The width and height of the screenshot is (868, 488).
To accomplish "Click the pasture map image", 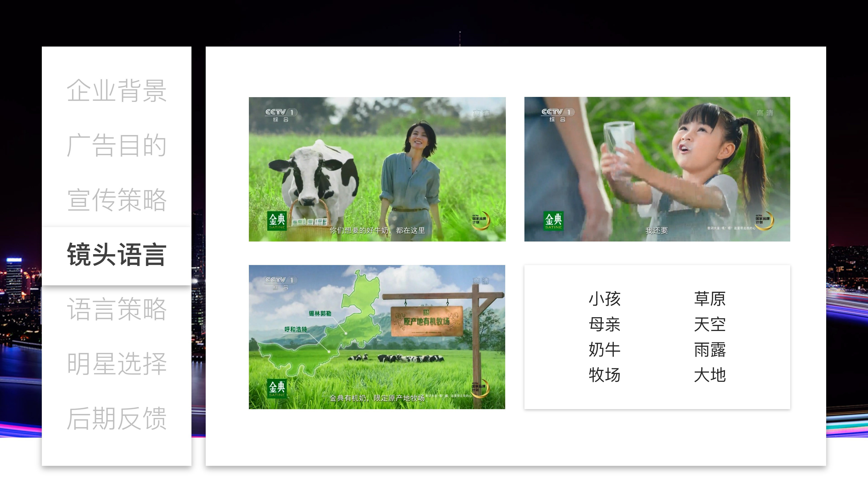I will 377,337.
